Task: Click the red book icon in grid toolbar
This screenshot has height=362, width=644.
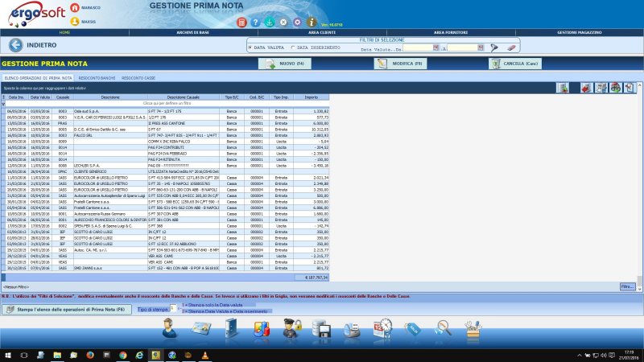Action: [x=587, y=88]
